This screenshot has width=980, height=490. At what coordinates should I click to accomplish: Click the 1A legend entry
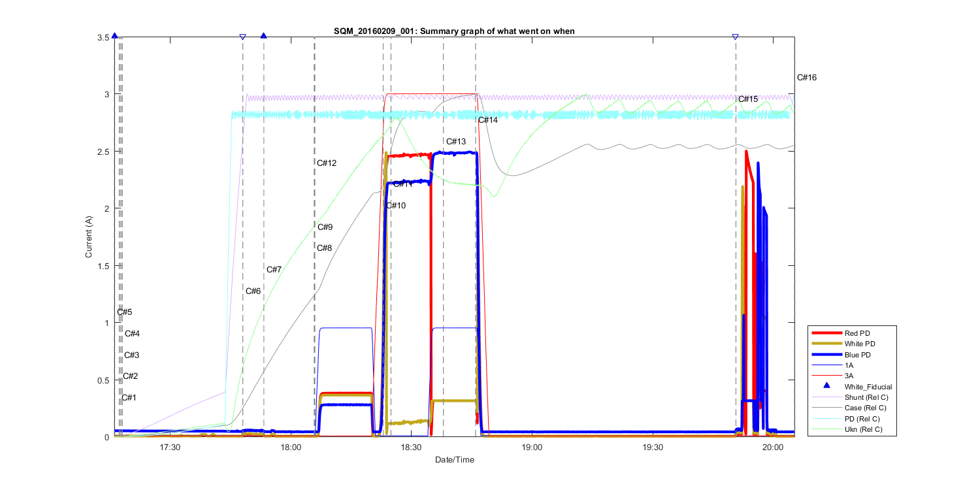tap(849, 365)
